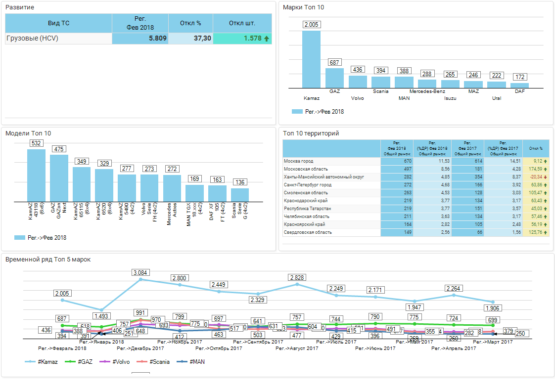Click the MAN bar labeled 388
This screenshot has width=555, height=392.
(404, 83)
